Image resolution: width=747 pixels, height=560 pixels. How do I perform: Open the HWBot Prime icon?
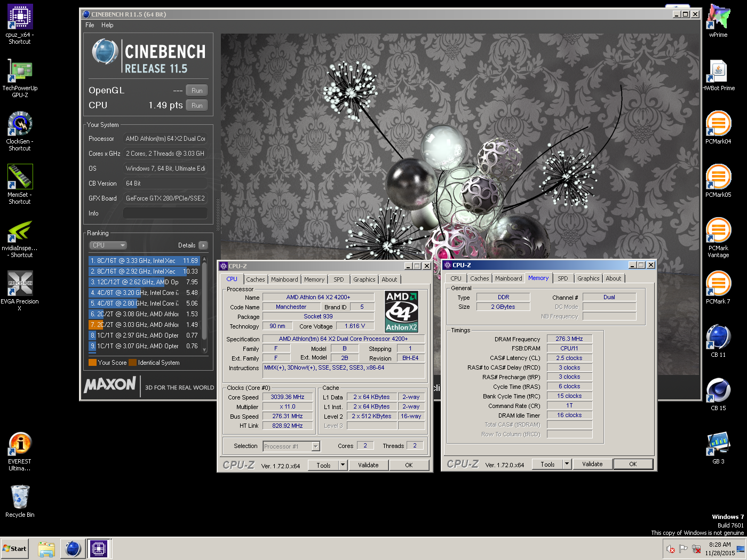[718, 75]
